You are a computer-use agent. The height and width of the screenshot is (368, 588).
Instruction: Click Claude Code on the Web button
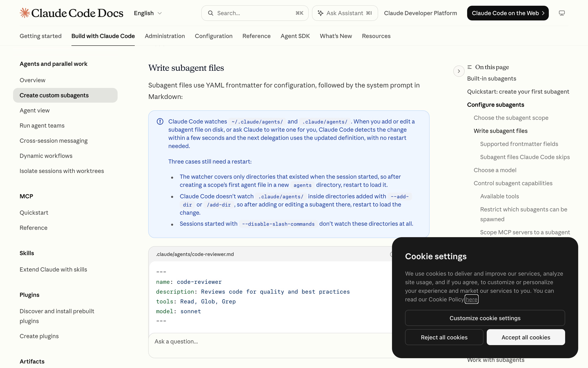point(508,13)
